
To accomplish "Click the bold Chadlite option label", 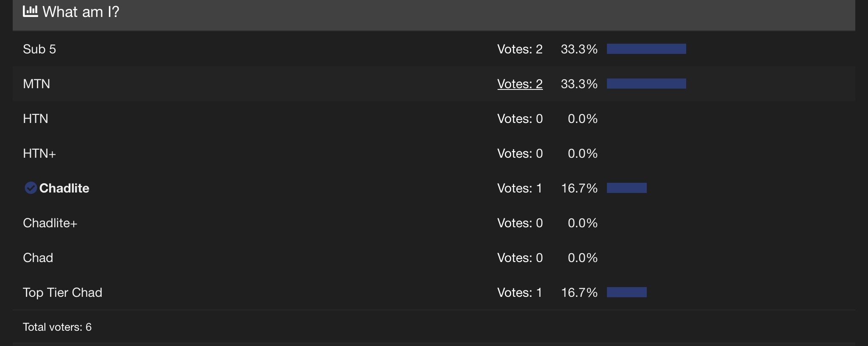I will click(x=64, y=188).
